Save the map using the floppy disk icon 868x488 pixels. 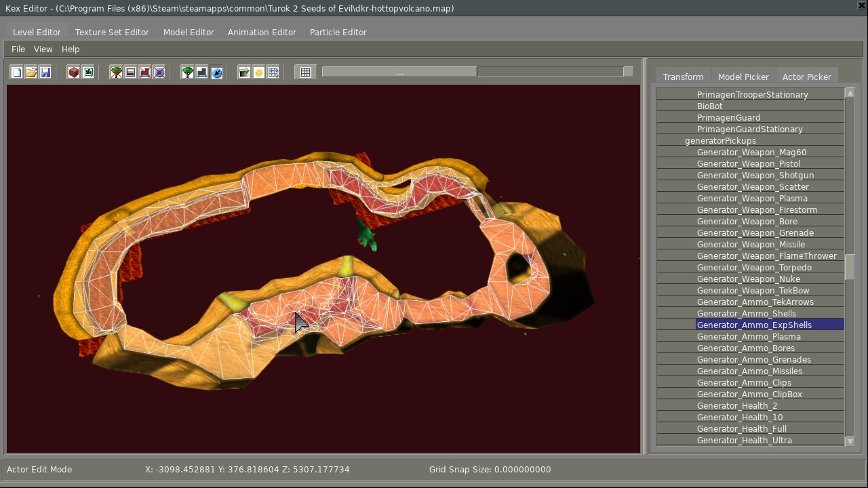point(45,73)
